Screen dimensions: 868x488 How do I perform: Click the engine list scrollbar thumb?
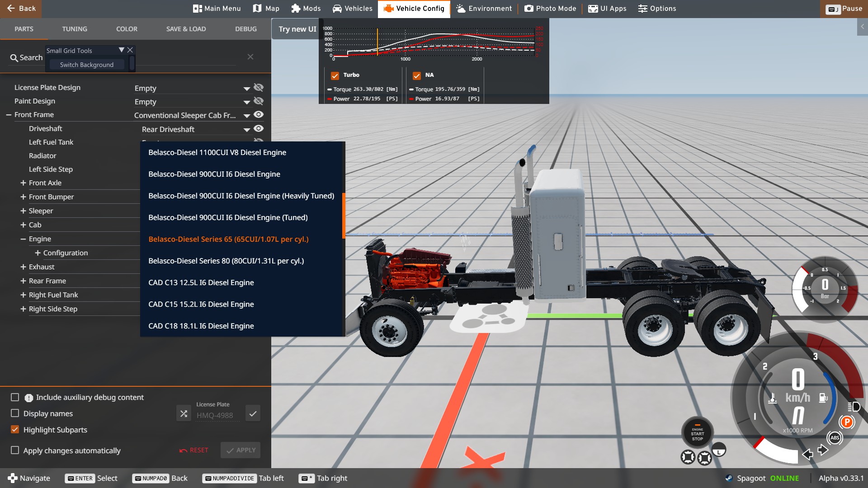click(344, 216)
